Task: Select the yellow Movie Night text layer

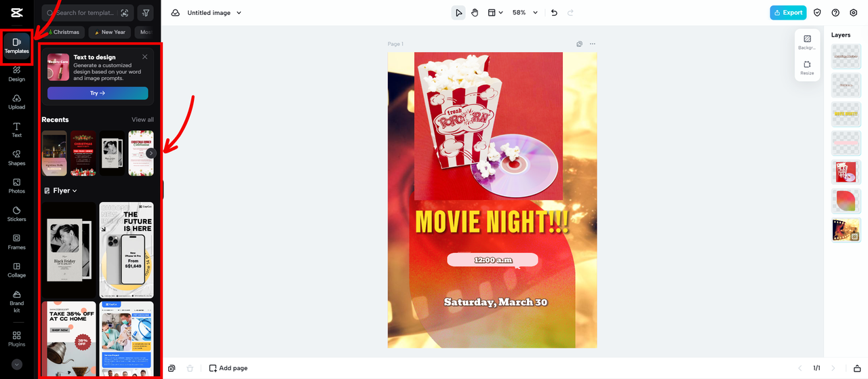Action: 846,114
